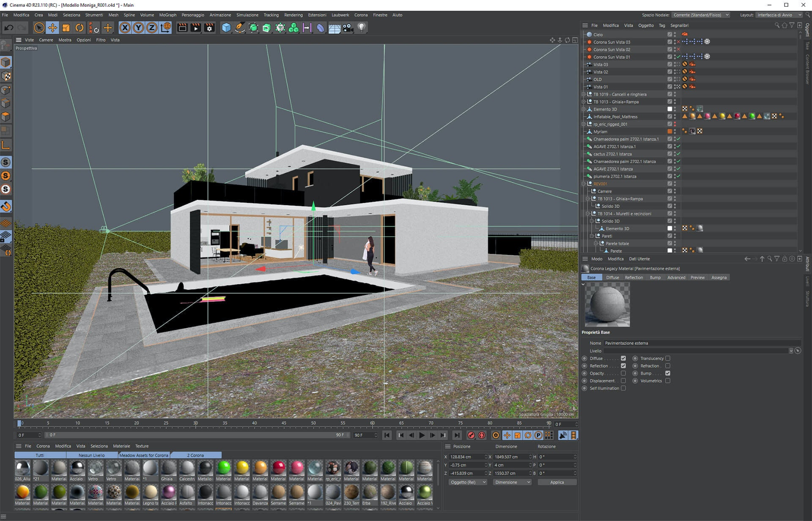Screen dimensions: 812x521
Task: Toggle X axis lock icon
Action: click(125, 28)
